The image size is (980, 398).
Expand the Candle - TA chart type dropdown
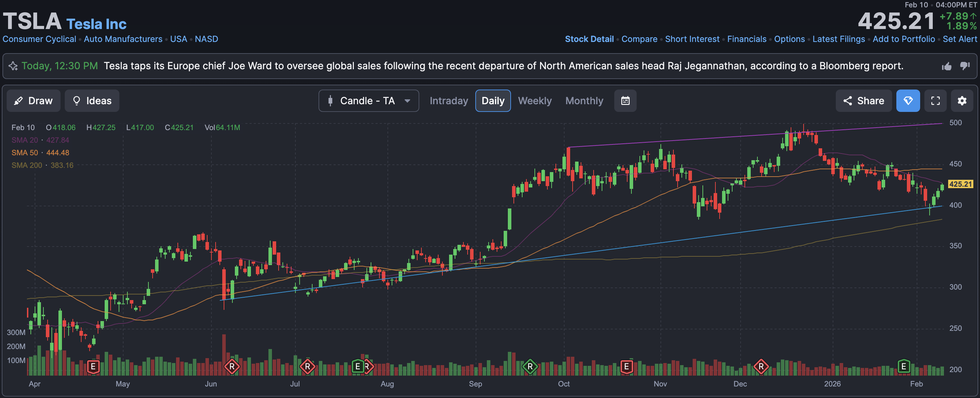[368, 101]
